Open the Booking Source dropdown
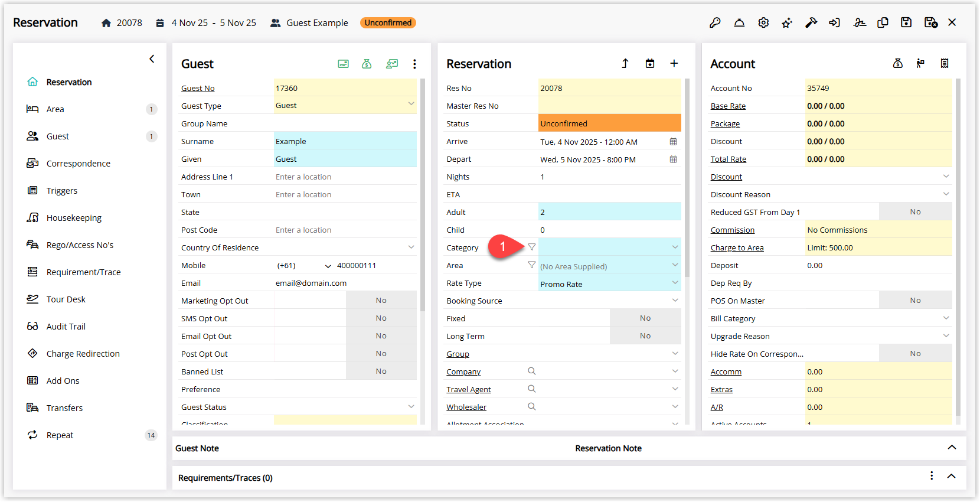 (675, 300)
